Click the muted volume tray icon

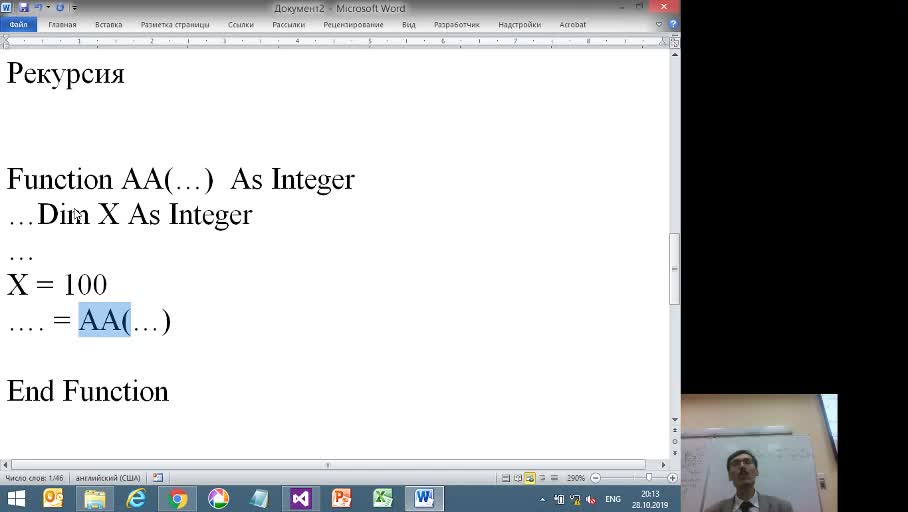pyautogui.click(x=591, y=499)
